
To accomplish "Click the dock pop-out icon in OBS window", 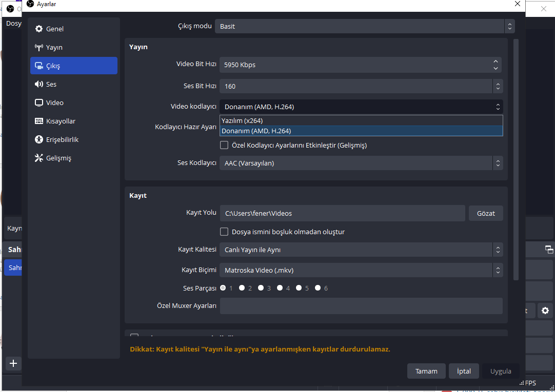I will pos(549,250).
